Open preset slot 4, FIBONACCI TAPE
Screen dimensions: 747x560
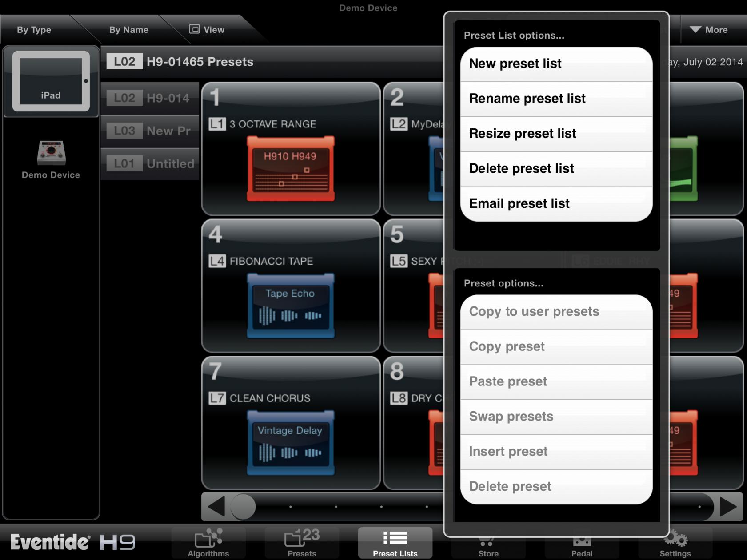(291, 286)
